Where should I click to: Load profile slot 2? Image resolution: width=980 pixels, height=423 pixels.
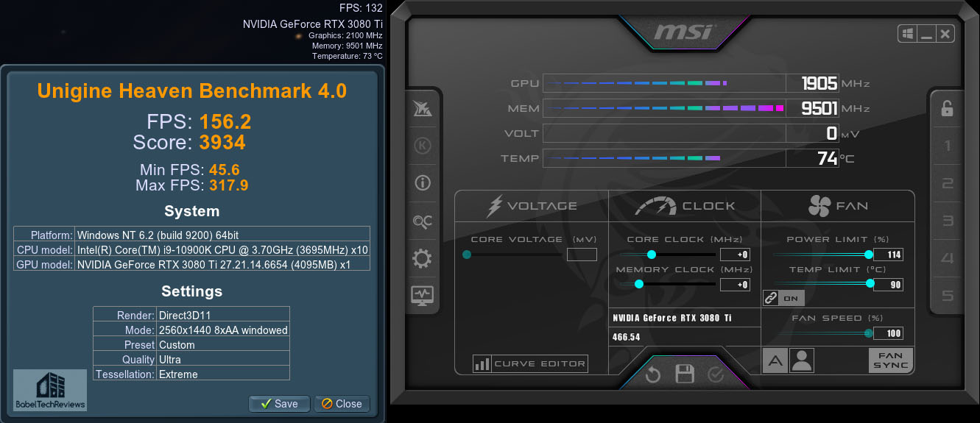point(948,183)
